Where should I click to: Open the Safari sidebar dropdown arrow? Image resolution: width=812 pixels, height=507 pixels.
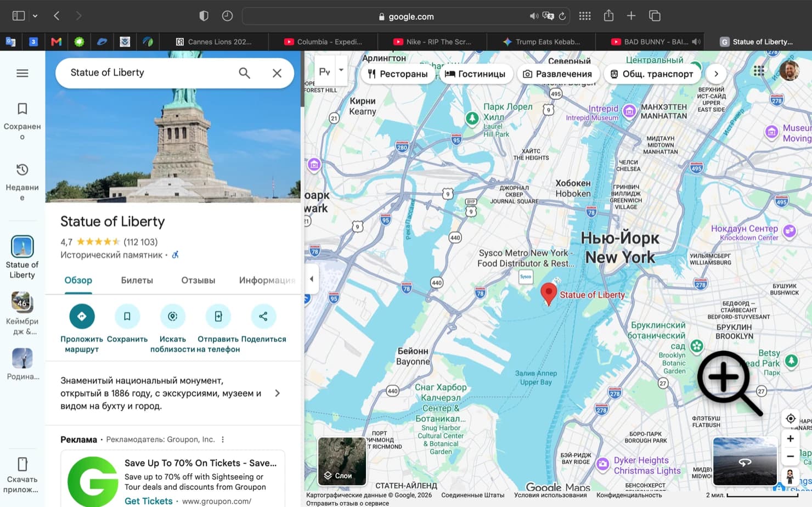pos(35,16)
